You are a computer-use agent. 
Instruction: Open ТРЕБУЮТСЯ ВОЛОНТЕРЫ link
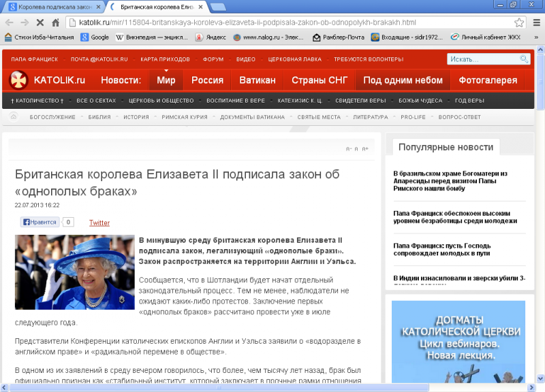click(x=369, y=59)
